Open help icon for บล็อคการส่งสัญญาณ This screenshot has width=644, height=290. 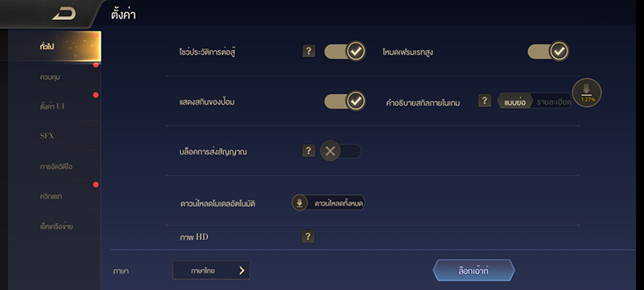point(308,151)
